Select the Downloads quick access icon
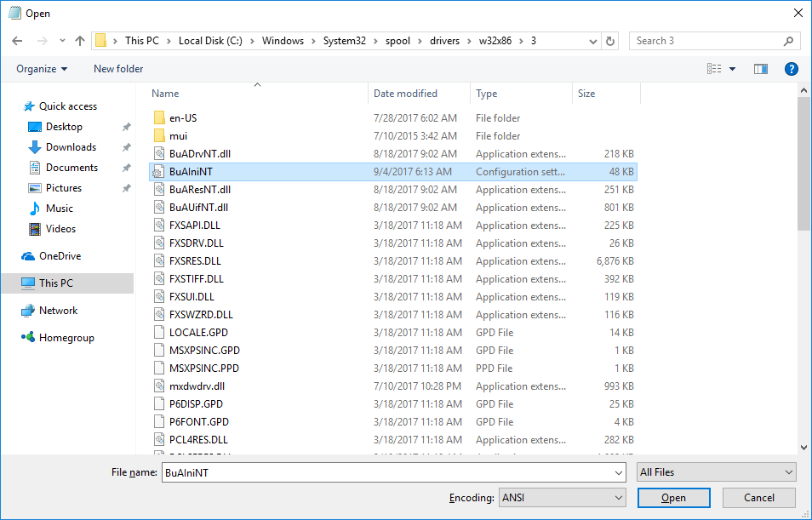812x520 pixels. [x=35, y=147]
